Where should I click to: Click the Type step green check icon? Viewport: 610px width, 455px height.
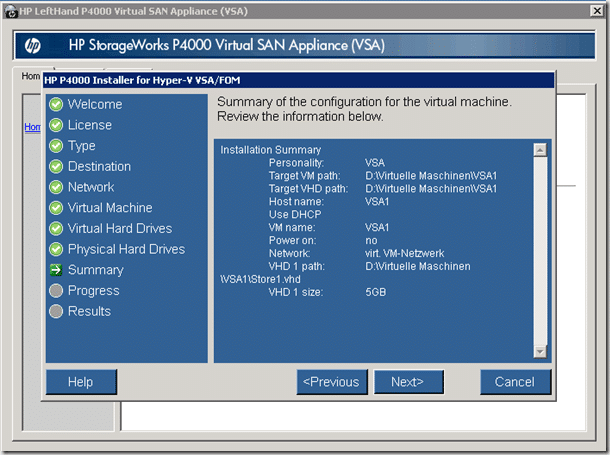56,145
